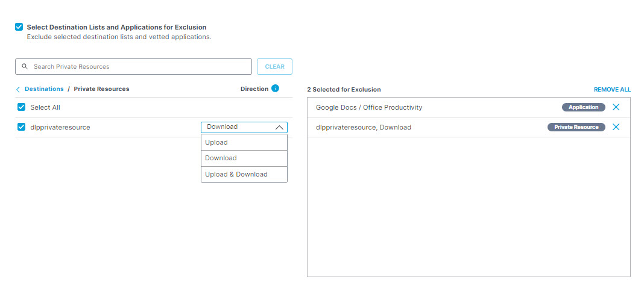Uncheck the dlpprivateresource checkbox
This screenshot has height=288, width=644.
pyautogui.click(x=21, y=127)
